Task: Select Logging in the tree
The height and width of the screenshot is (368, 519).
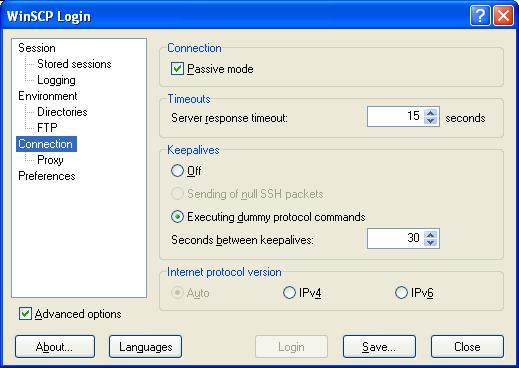Action: (x=56, y=80)
